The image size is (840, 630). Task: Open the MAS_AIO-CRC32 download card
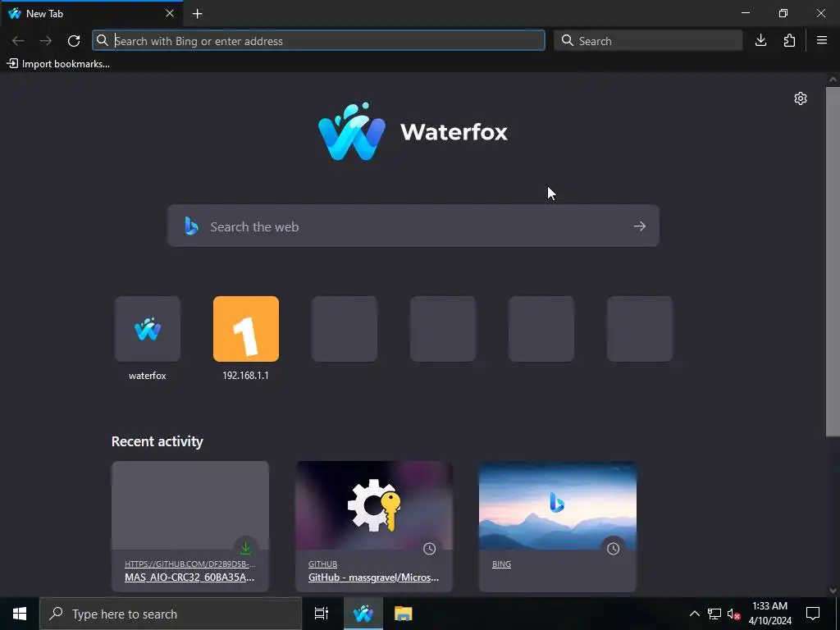[190, 527]
